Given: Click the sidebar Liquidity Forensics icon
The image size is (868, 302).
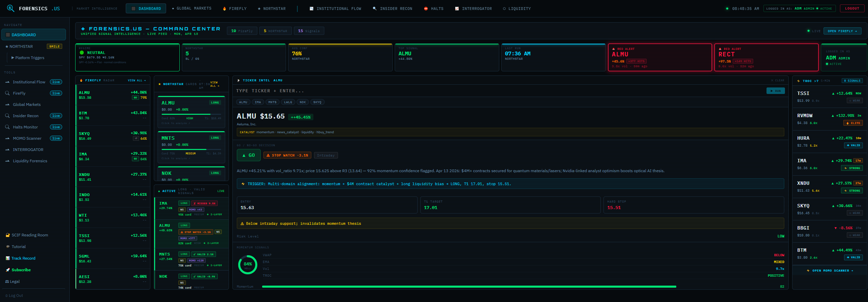Looking at the screenshot, I should [x=8, y=161].
